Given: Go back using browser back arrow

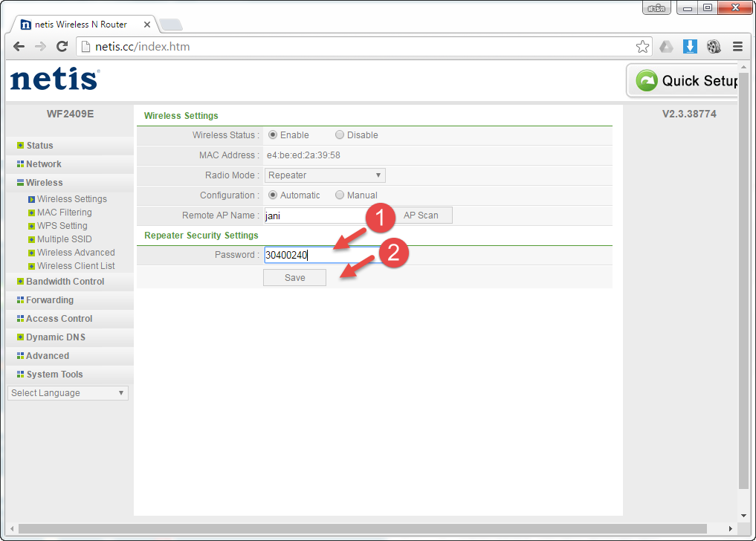Looking at the screenshot, I should pyautogui.click(x=19, y=46).
